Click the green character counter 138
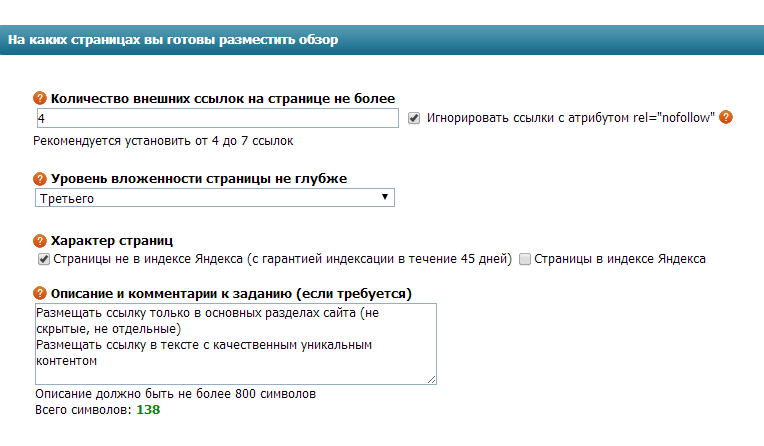The height and width of the screenshot is (446, 764). coord(148,410)
